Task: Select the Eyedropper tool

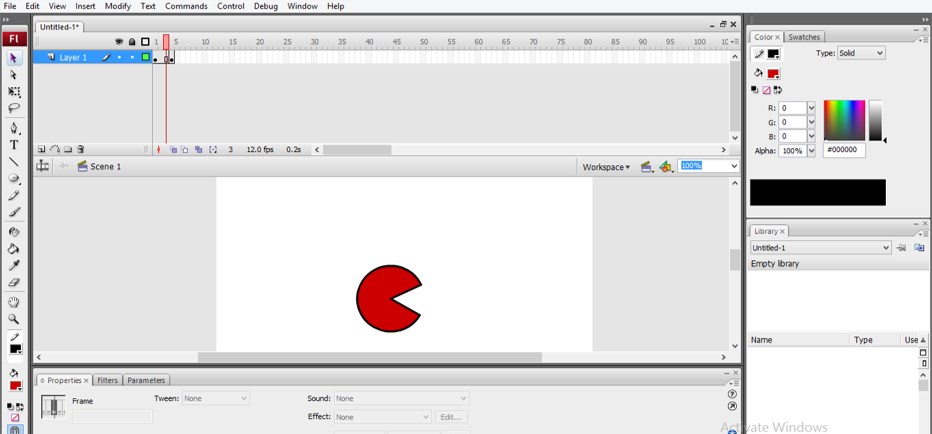Action: (14, 265)
